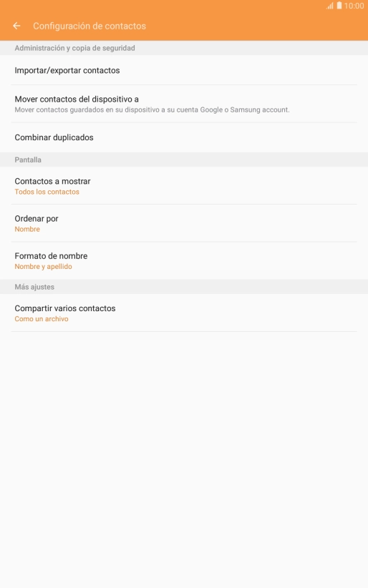The height and width of the screenshot is (588, 368).
Task: Tap Administración y copia de seguridad header
Action: [x=74, y=48]
